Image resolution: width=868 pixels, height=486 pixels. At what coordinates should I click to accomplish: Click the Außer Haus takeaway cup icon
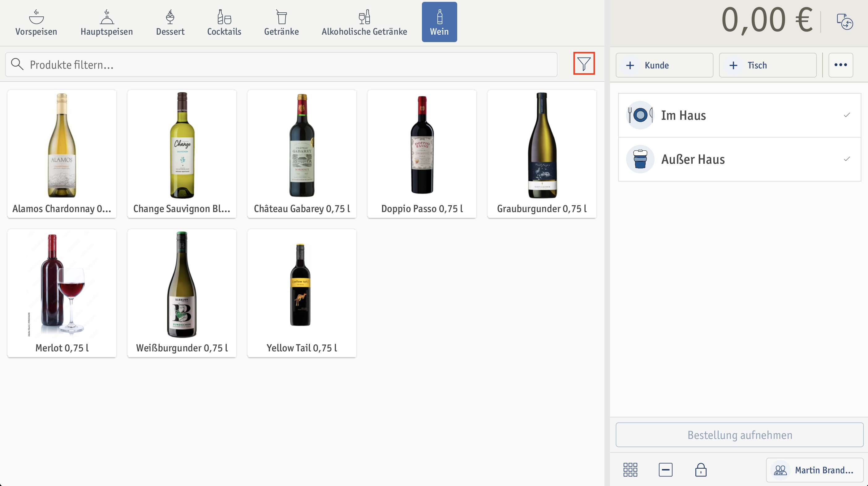tap(640, 159)
